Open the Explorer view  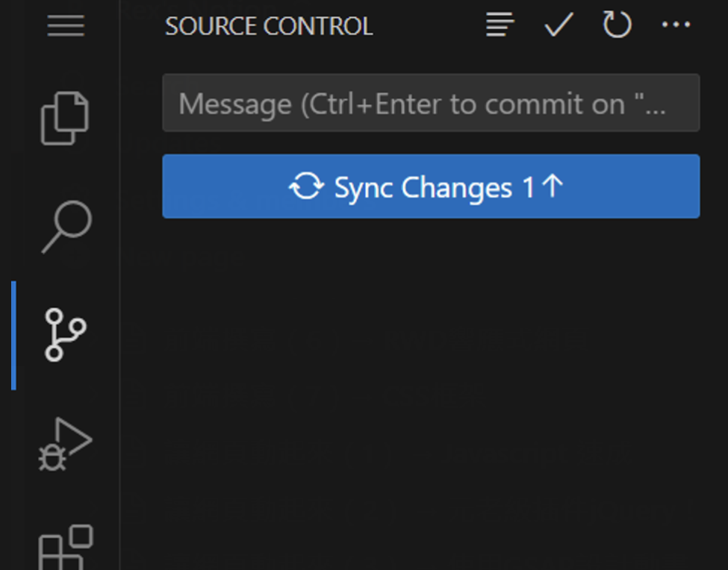(x=64, y=118)
